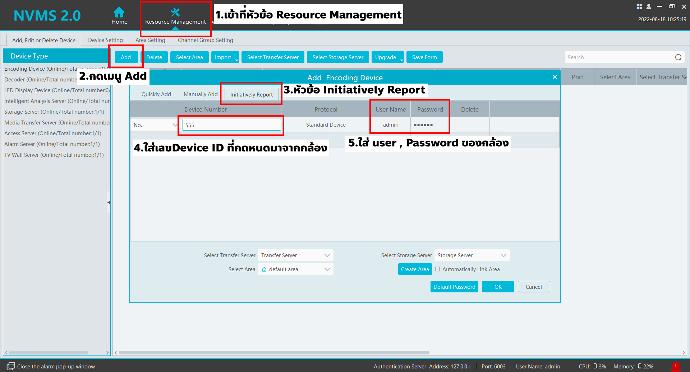Switch to Manually Add tab
The height and width of the screenshot is (372, 690).
coord(200,94)
